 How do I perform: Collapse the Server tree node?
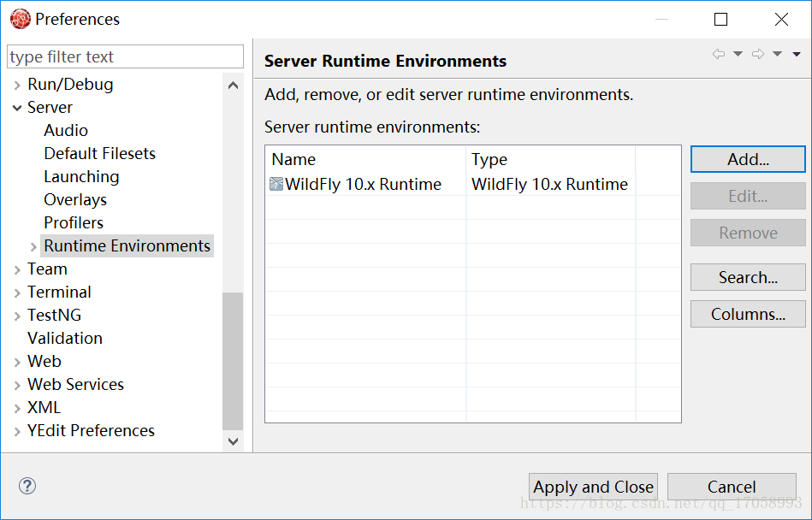pyautogui.click(x=17, y=108)
